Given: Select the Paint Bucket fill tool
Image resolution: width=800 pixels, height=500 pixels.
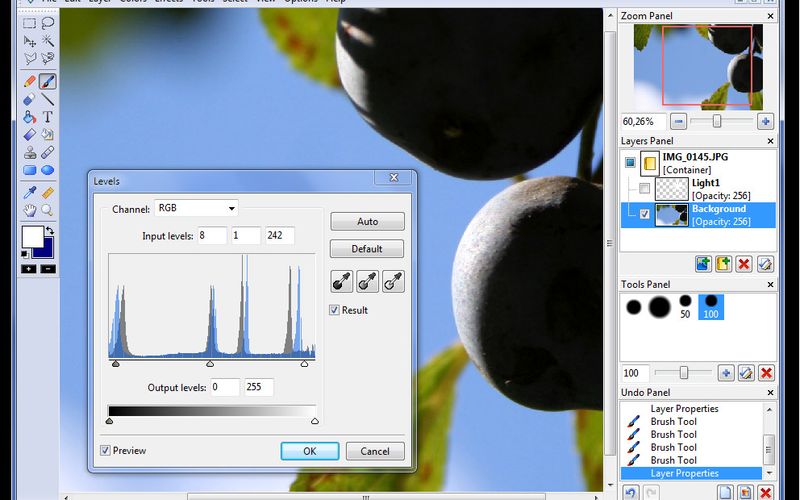Looking at the screenshot, I should click(29, 117).
